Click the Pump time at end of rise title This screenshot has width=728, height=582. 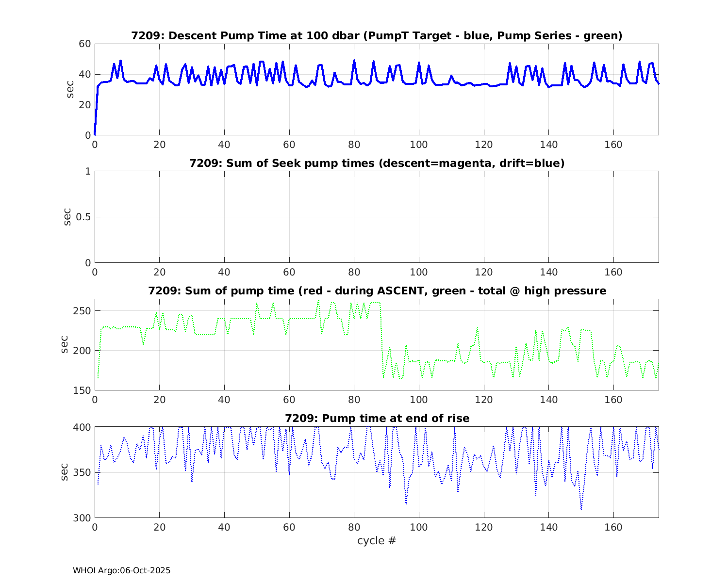pyautogui.click(x=377, y=418)
